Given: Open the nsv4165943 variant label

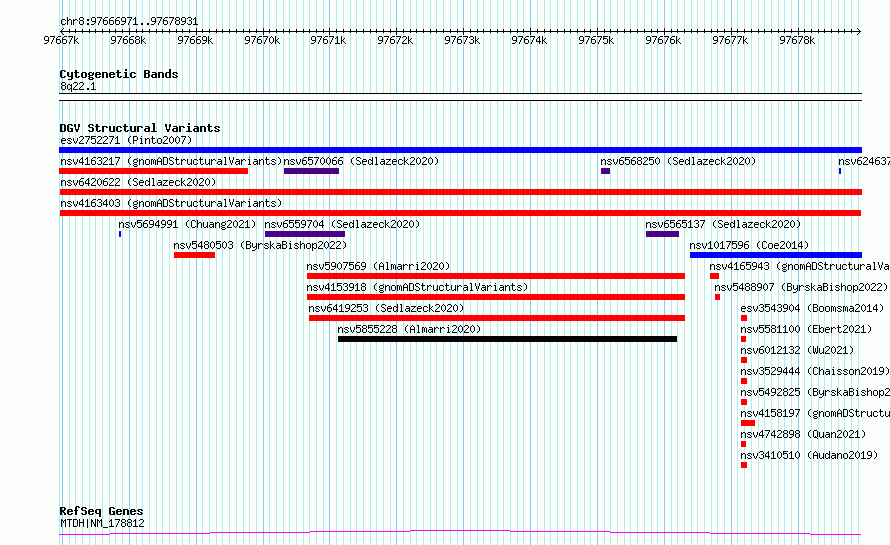Looking at the screenshot, I should click(x=800, y=266).
